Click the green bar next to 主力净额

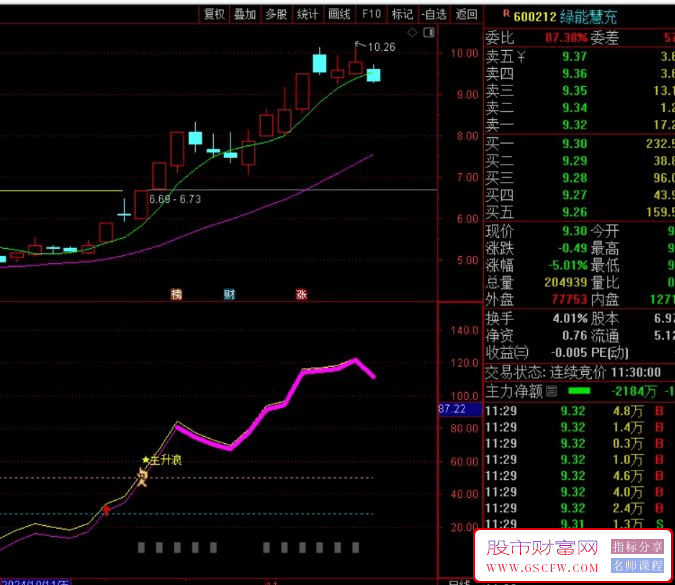(x=579, y=391)
